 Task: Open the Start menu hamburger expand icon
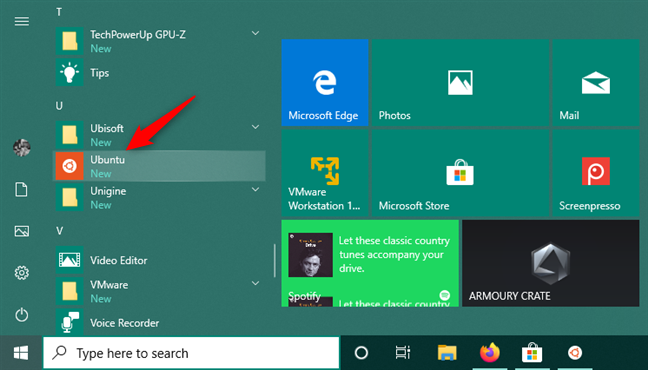tap(21, 21)
